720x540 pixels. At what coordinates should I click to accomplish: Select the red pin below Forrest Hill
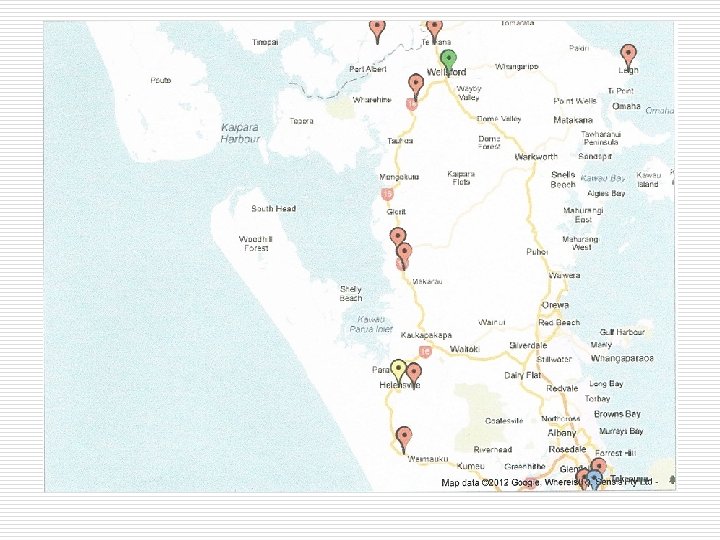(598, 466)
